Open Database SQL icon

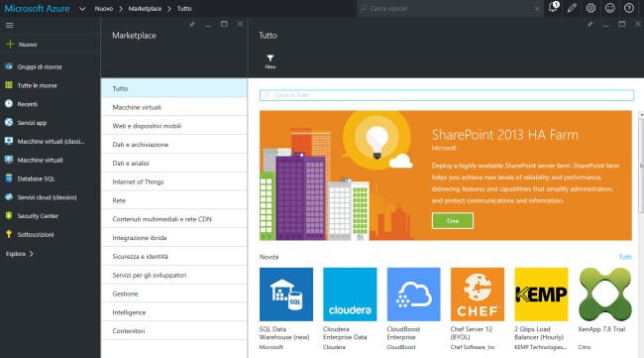tap(9, 179)
